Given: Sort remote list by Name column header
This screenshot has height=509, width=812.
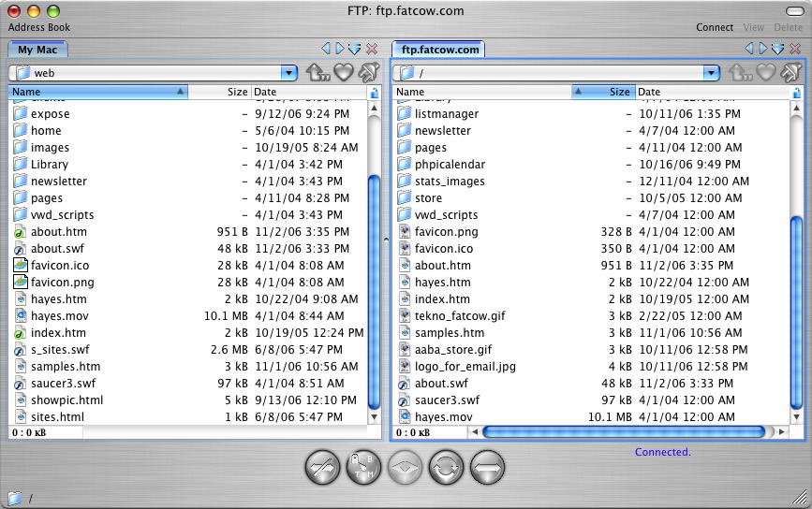Looking at the screenshot, I should tap(481, 92).
